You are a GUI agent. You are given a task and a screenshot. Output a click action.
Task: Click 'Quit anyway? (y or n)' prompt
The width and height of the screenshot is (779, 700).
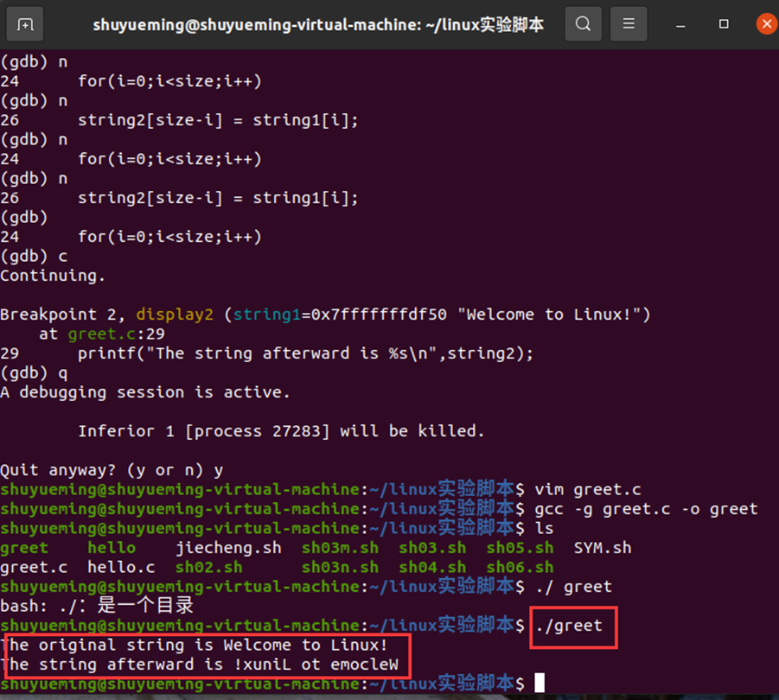click(x=102, y=470)
